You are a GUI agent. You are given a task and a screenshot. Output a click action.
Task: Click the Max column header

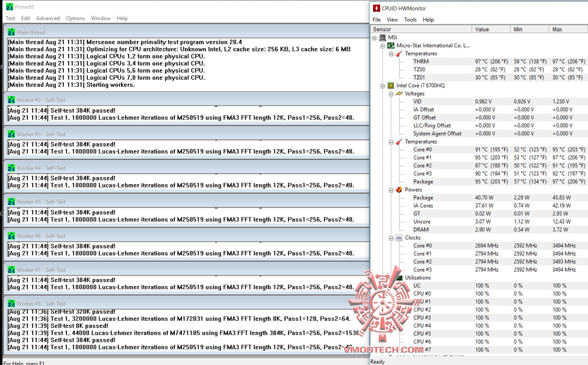[x=568, y=29]
